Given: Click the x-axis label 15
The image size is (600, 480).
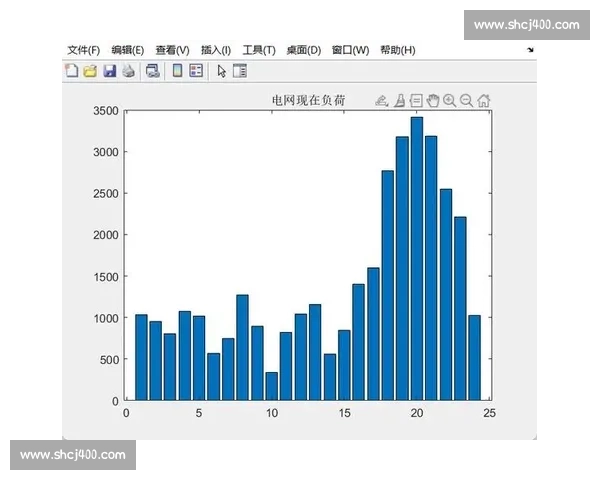Looking at the screenshot, I should coord(344,413).
